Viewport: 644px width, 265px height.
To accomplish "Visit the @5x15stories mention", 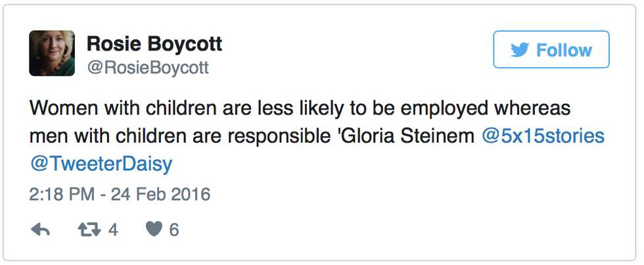I will point(543,136).
